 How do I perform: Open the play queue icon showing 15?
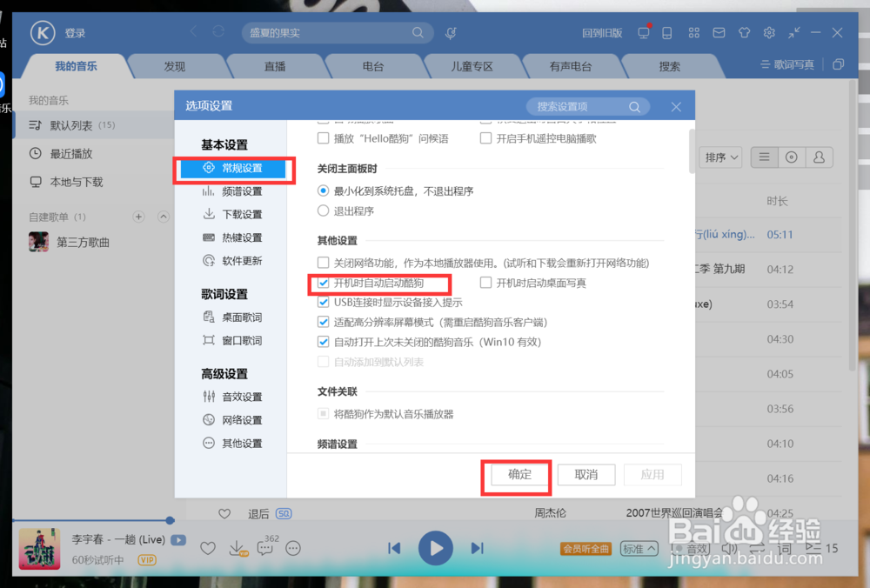tap(821, 548)
